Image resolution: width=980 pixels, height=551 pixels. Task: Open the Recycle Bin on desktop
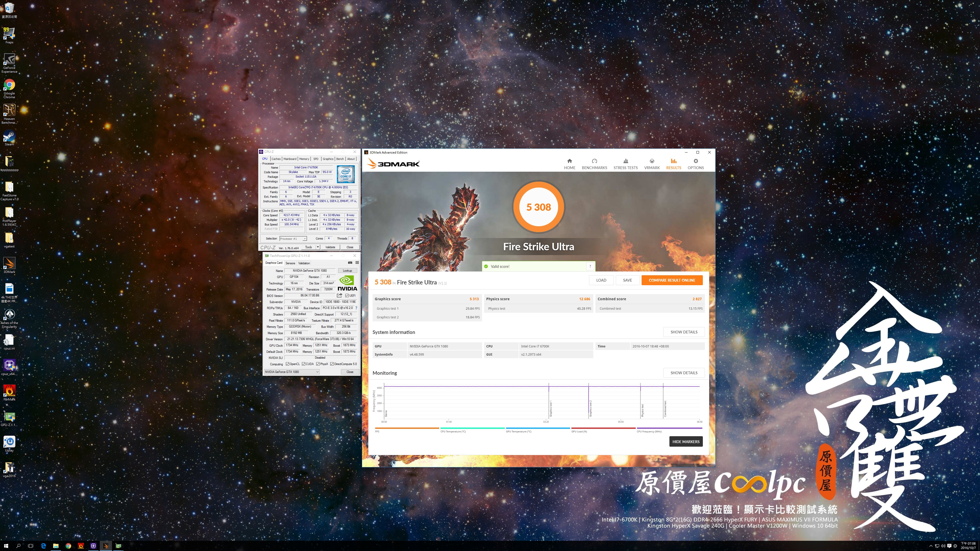(x=9, y=10)
